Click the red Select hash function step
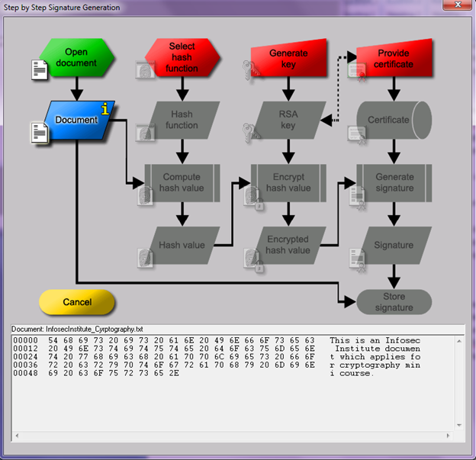This screenshot has width=476, height=460. coord(182,58)
